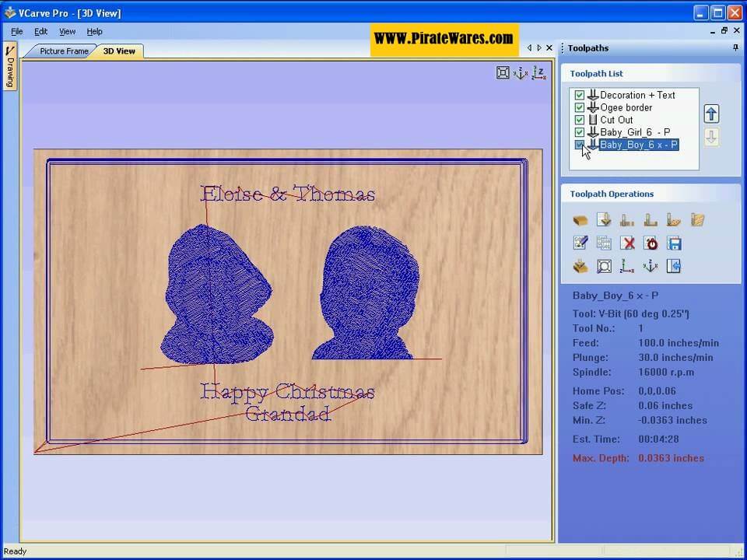Close the active 3D View tab

pos(549,48)
